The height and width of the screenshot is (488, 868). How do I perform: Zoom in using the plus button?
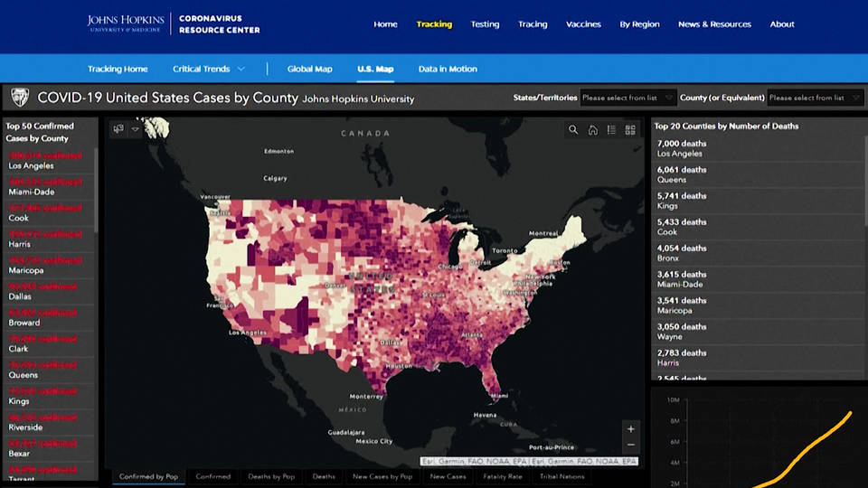point(631,428)
